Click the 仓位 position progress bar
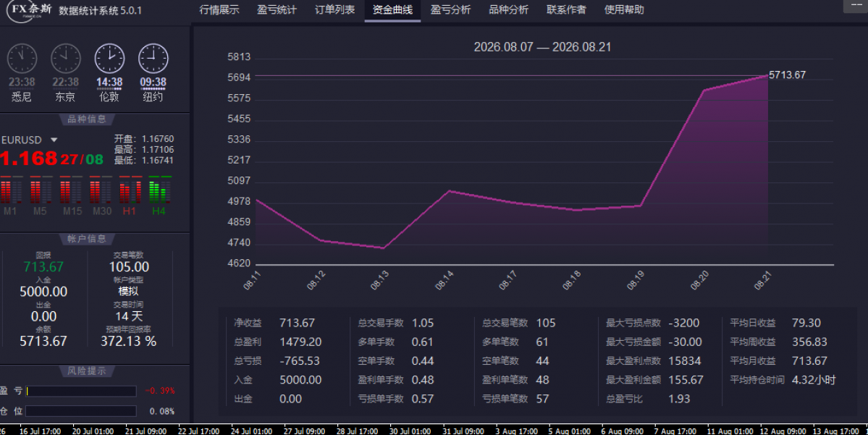868x435 pixels. (81, 411)
